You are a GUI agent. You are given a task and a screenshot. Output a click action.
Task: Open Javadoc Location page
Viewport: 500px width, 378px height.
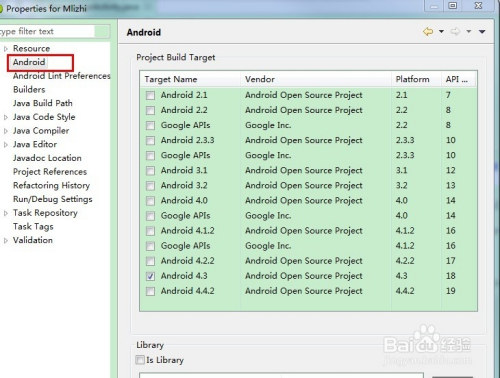coord(47,158)
